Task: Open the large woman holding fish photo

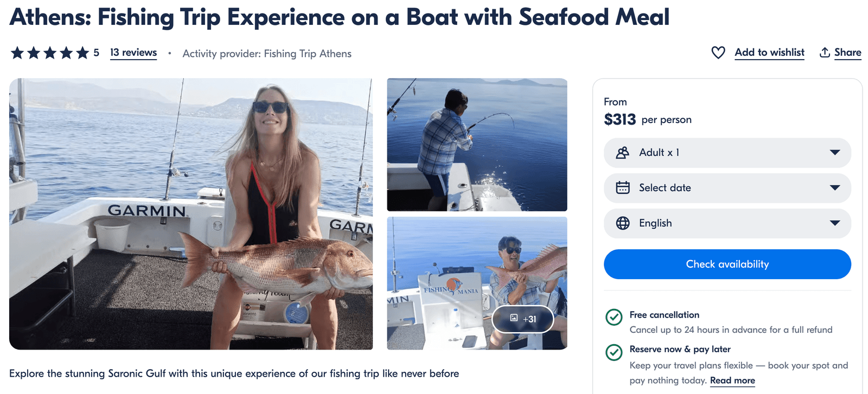Action: (x=191, y=214)
